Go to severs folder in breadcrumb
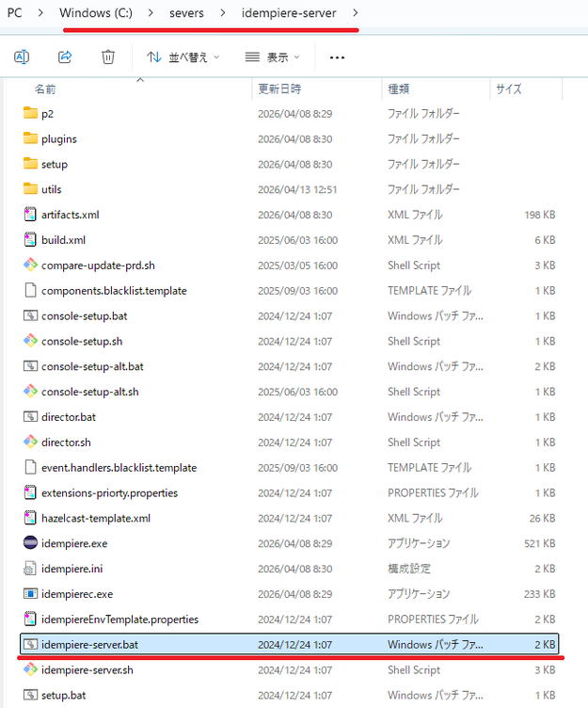The width and height of the screenshot is (588, 708). click(186, 13)
